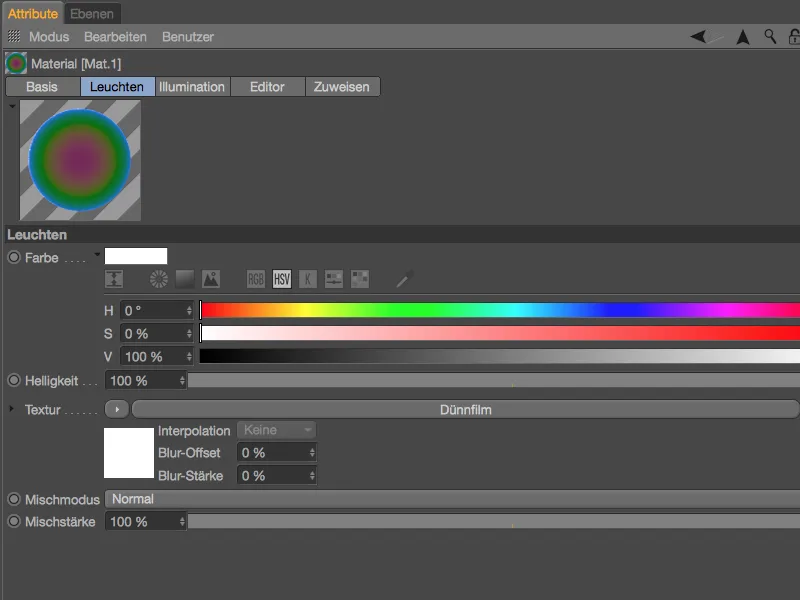
Task: Select the color from picture icon
Action: point(211,279)
